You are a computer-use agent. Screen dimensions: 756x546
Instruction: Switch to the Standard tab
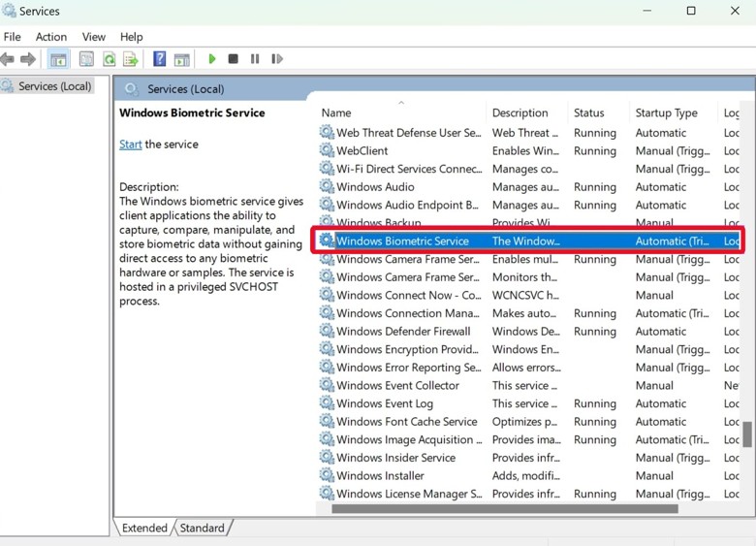tap(202, 528)
